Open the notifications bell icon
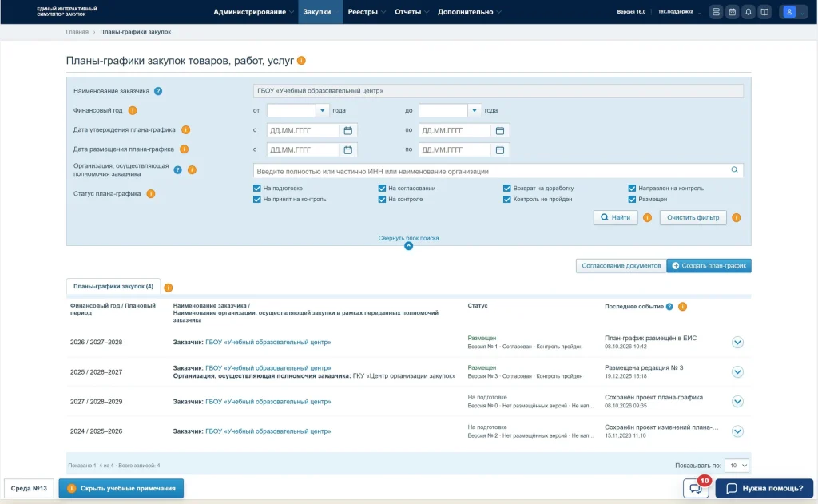Viewport: 818px width, 504px height. tap(748, 12)
